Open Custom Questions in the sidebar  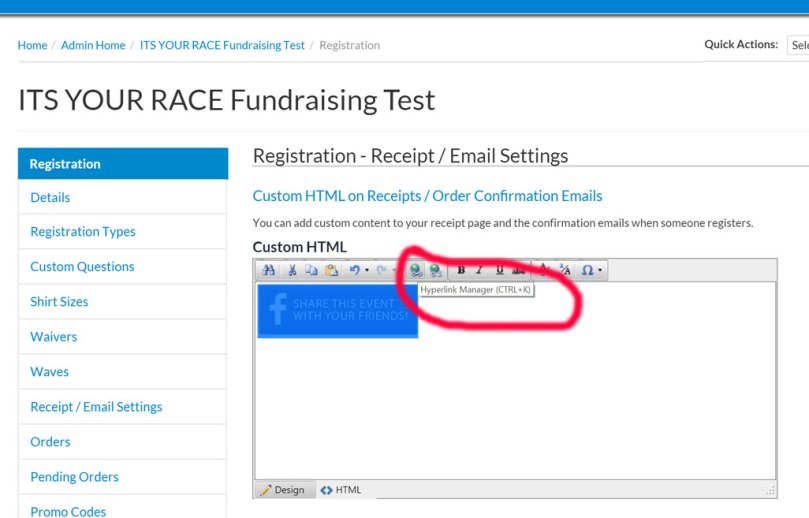(x=82, y=267)
